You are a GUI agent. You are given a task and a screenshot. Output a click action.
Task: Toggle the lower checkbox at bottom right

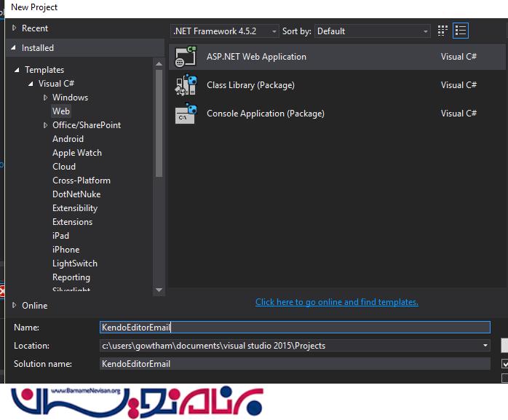pyautogui.click(x=505, y=378)
